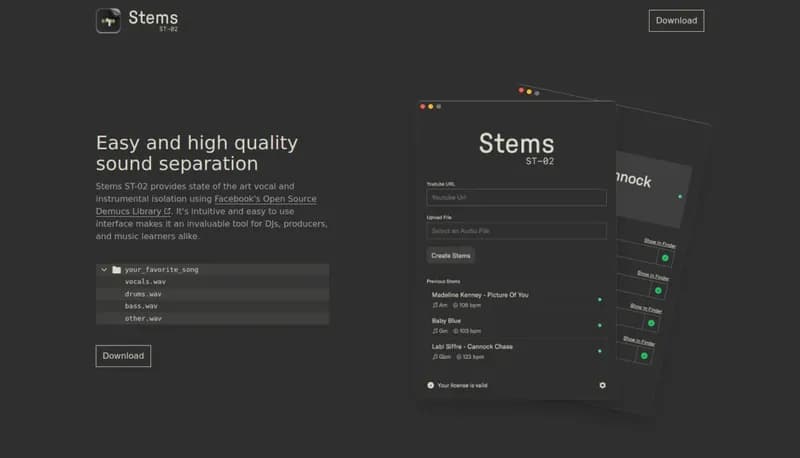Click green dot on Cannock card in back window
Viewport: 800px width, 458px height.
tap(680, 196)
